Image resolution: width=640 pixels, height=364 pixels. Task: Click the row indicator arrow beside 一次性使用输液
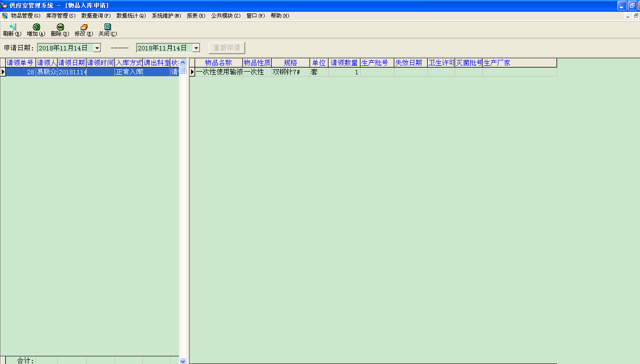pyautogui.click(x=192, y=72)
